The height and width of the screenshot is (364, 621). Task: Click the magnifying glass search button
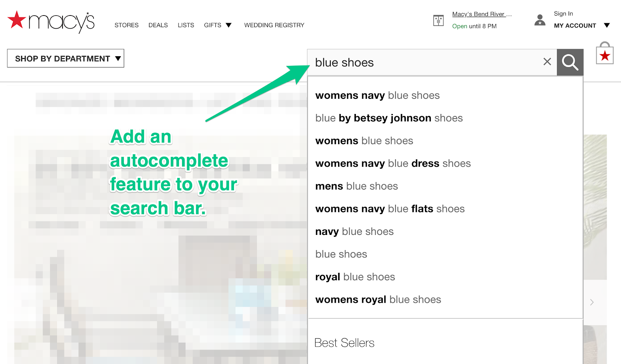(570, 62)
